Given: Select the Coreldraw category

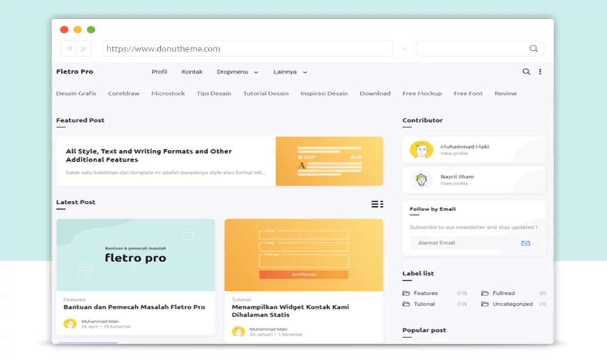Looking at the screenshot, I should point(124,93).
